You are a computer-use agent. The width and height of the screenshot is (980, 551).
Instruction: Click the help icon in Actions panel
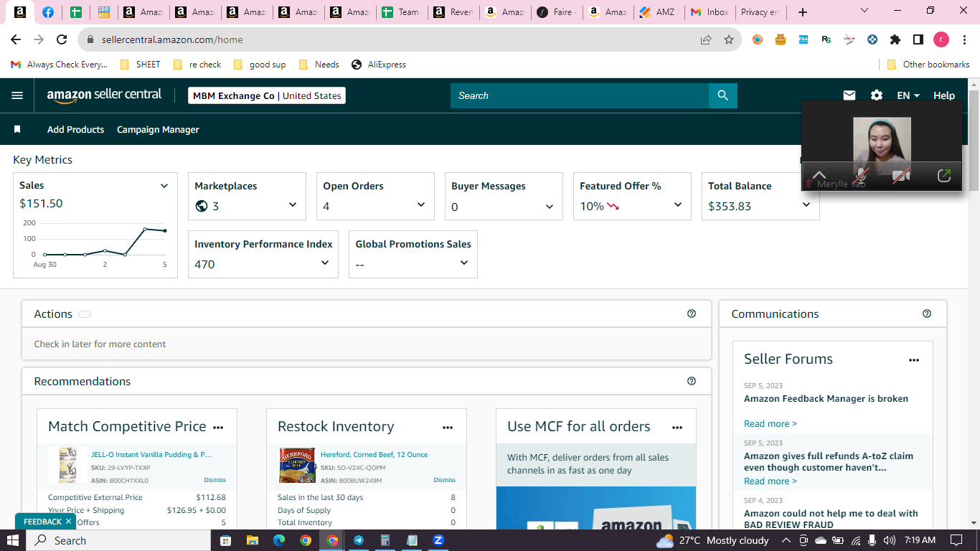click(692, 314)
